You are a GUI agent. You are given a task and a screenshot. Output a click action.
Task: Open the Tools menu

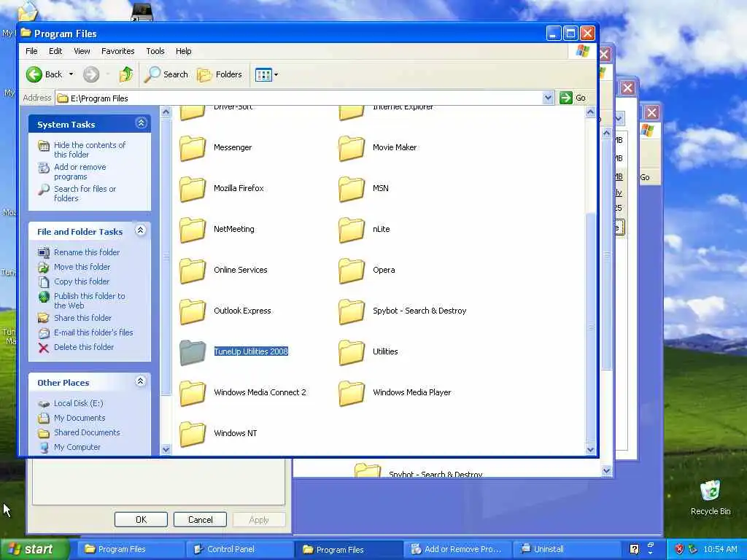[155, 51]
